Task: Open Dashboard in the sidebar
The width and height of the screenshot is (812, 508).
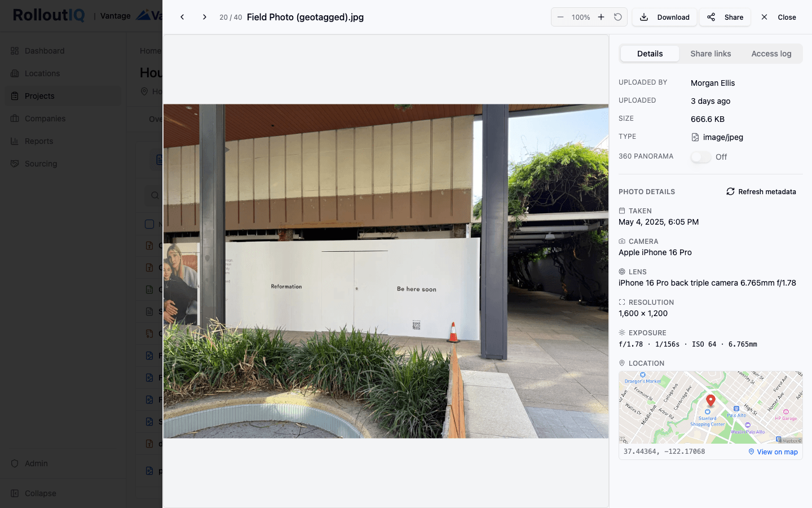Action: pos(63,51)
